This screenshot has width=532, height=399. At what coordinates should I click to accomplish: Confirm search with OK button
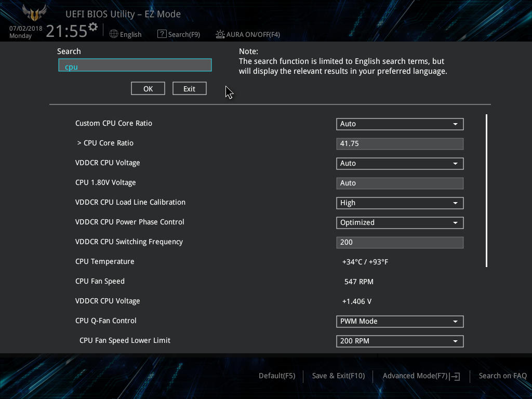pyautogui.click(x=148, y=88)
